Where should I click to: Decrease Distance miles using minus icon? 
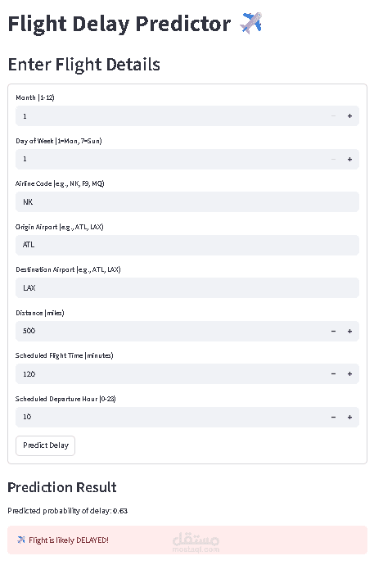333,331
